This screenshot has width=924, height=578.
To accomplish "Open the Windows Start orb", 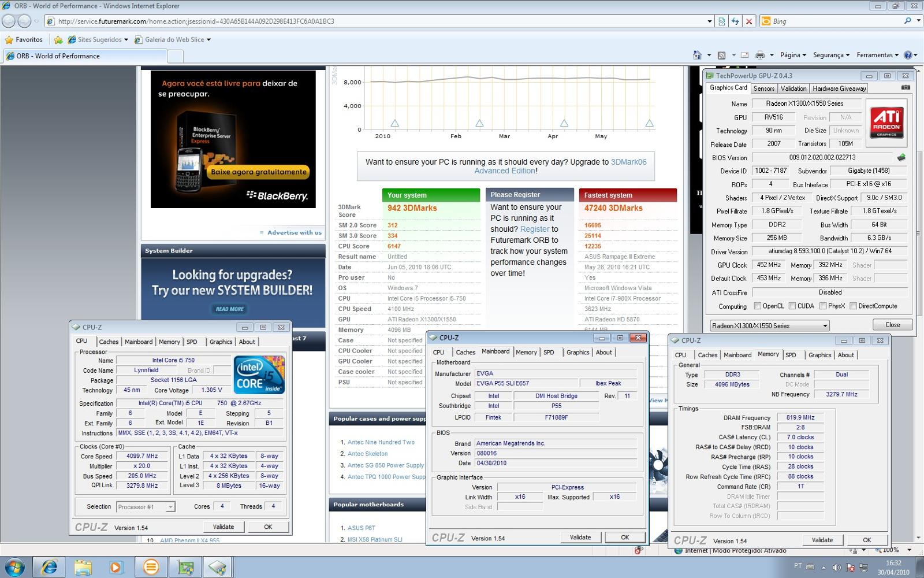I will [14, 567].
